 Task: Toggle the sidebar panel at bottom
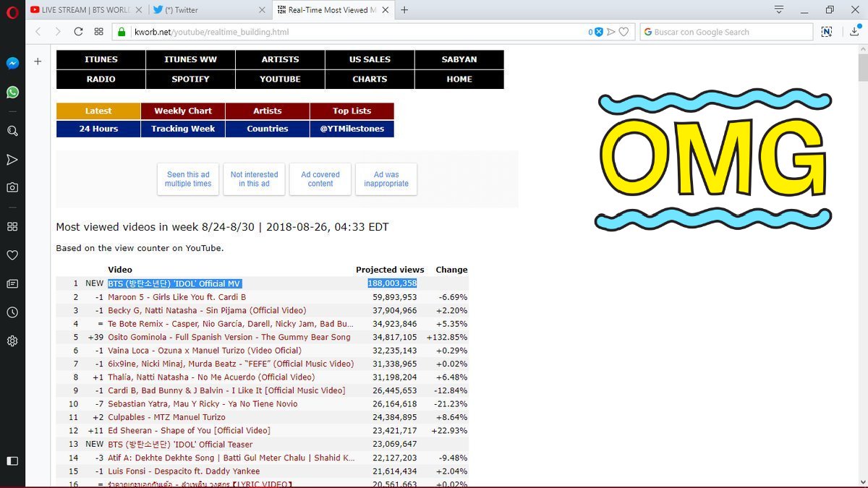[x=12, y=461]
